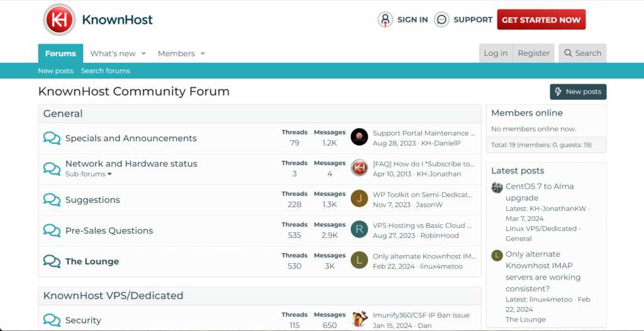Open Specials and Announcements forum
The width and height of the screenshot is (644, 331).
click(x=131, y=138)
